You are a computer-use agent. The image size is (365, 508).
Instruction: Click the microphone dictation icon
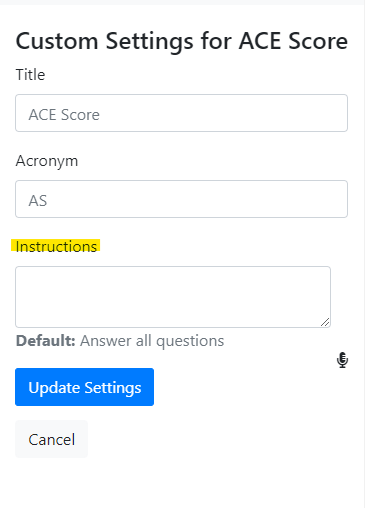pos(342,360)
